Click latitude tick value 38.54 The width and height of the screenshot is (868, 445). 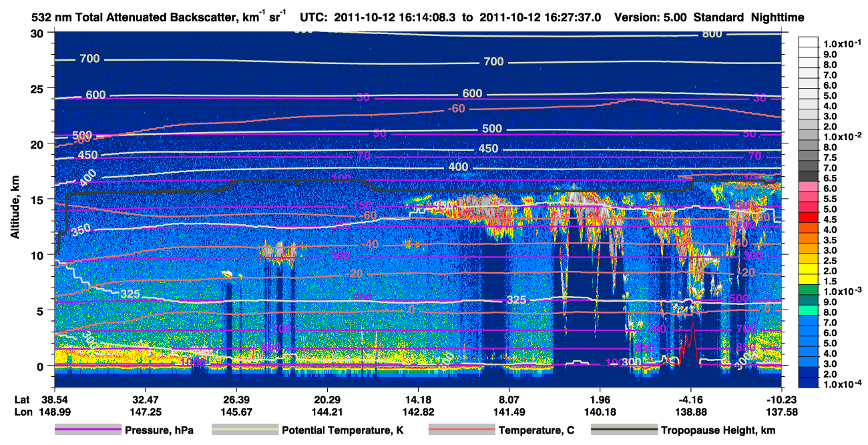click(x=54, y=400)
